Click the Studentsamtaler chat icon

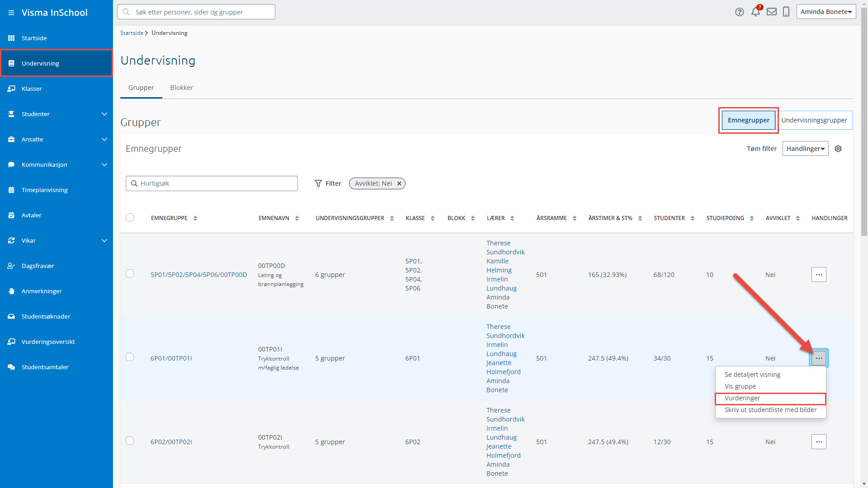11,367
